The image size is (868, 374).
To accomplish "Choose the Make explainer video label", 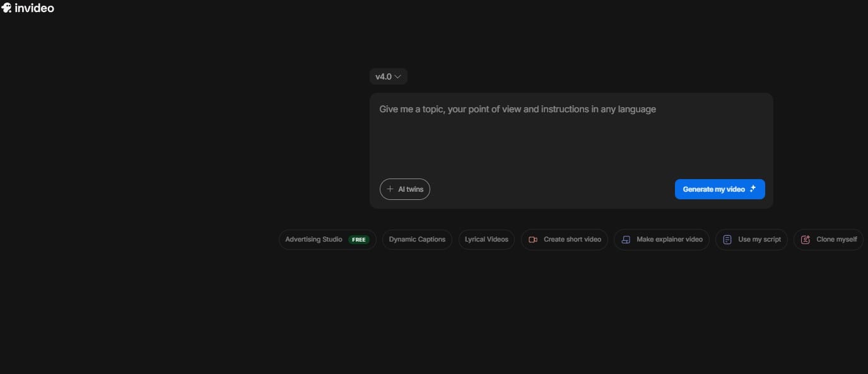I will 669,240.
